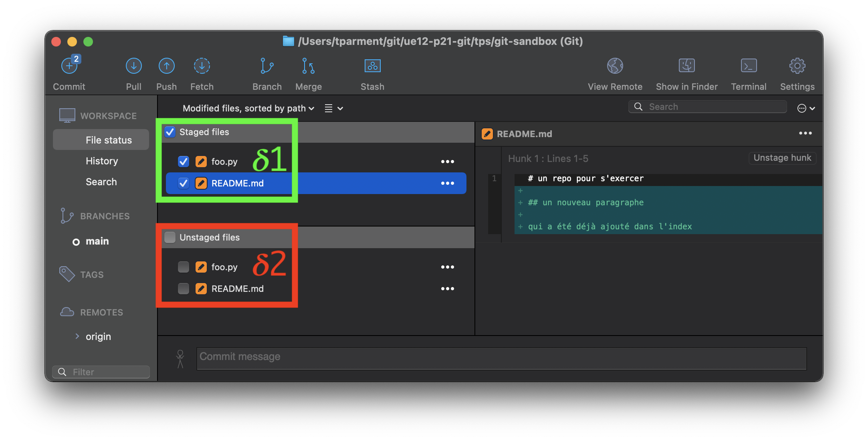Stage unstaged README.md with its checkbox

183,289
